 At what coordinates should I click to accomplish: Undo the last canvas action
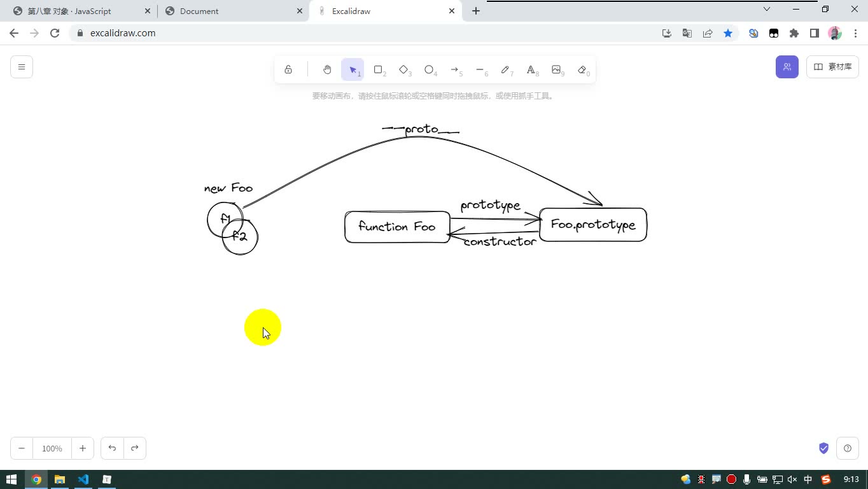click(x=112, y=448)
